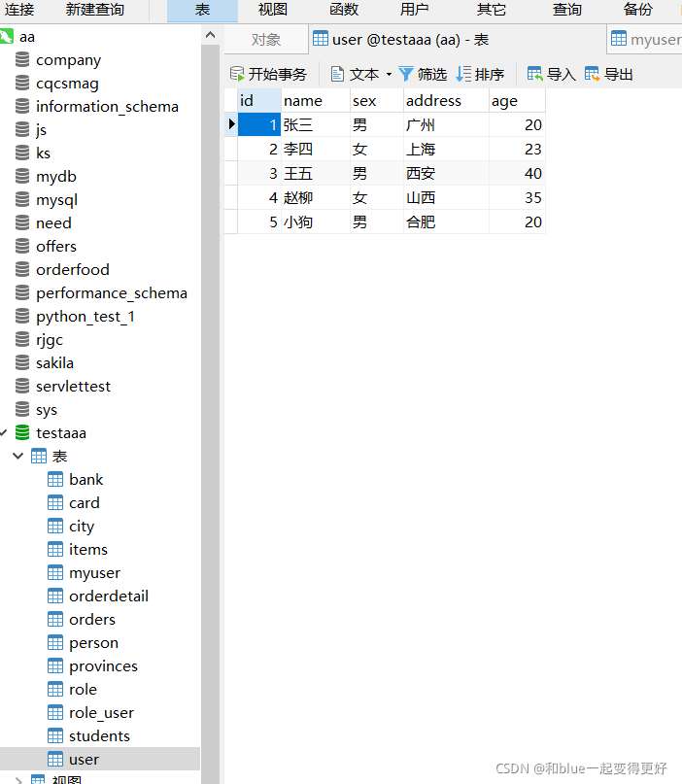Click the card table icon
The width and height of the screenshot is (682, 784).
click(55, 503)
